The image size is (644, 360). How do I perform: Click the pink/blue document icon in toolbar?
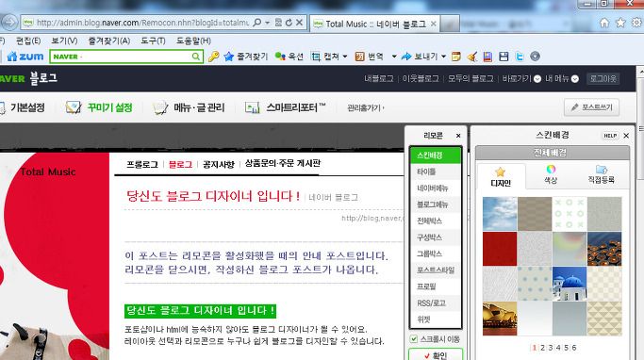point(487,57)
